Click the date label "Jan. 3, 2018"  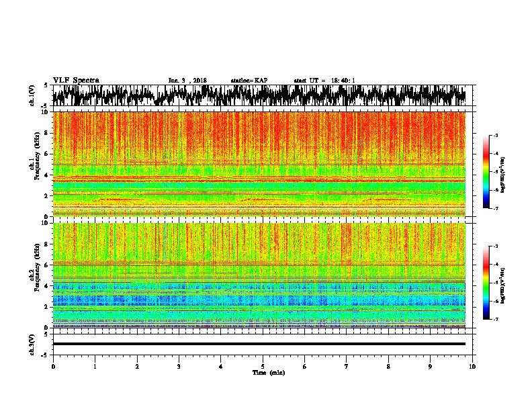click(187, 81)
